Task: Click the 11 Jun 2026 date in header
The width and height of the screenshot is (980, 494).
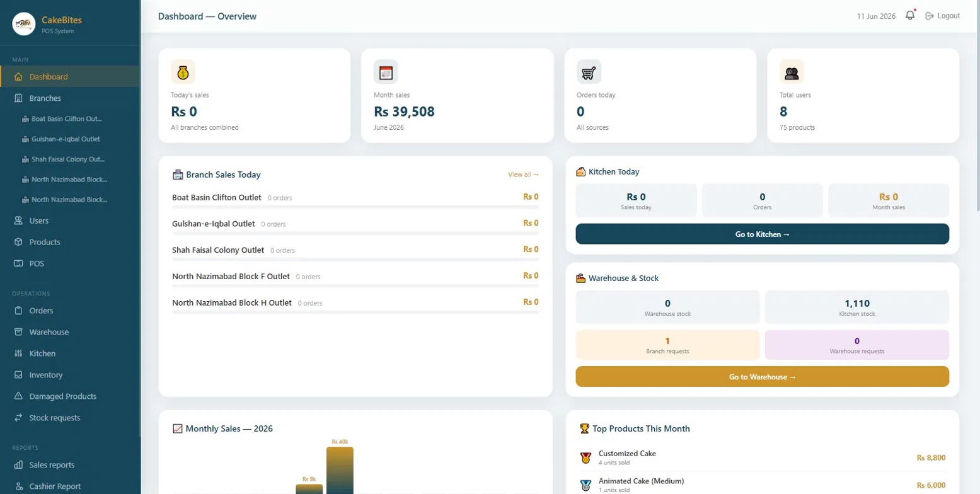Action: 876,16
